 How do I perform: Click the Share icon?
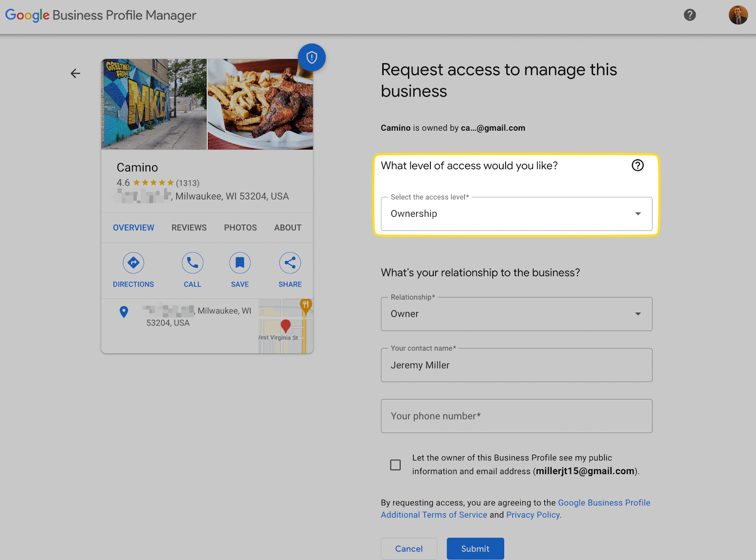[x=290, y=263]
